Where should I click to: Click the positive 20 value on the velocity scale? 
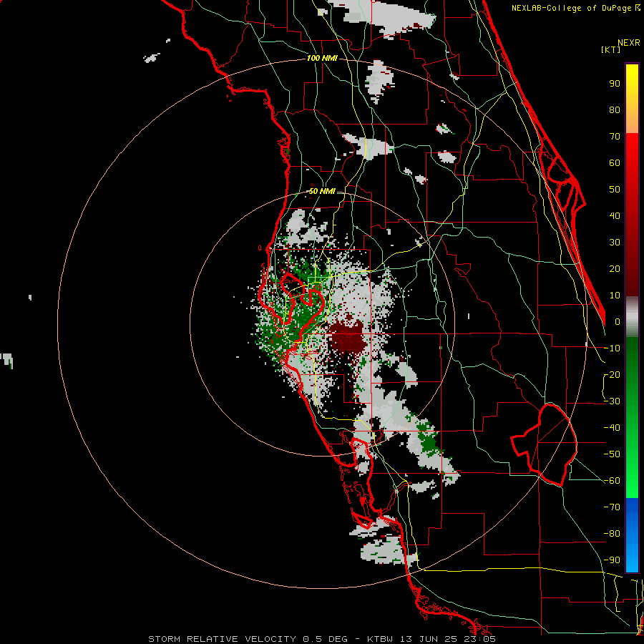coord(615,269)
